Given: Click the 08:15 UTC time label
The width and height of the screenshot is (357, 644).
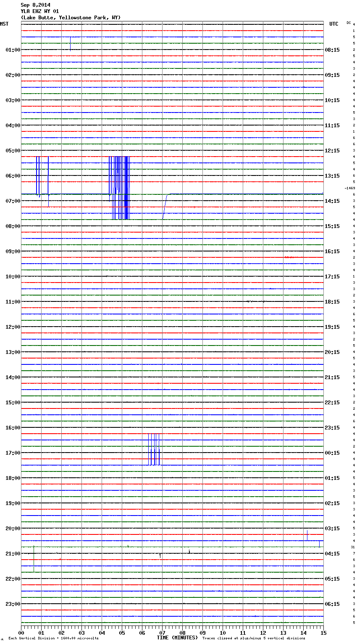Looking at the screenshot, I should tap(332, 50).
